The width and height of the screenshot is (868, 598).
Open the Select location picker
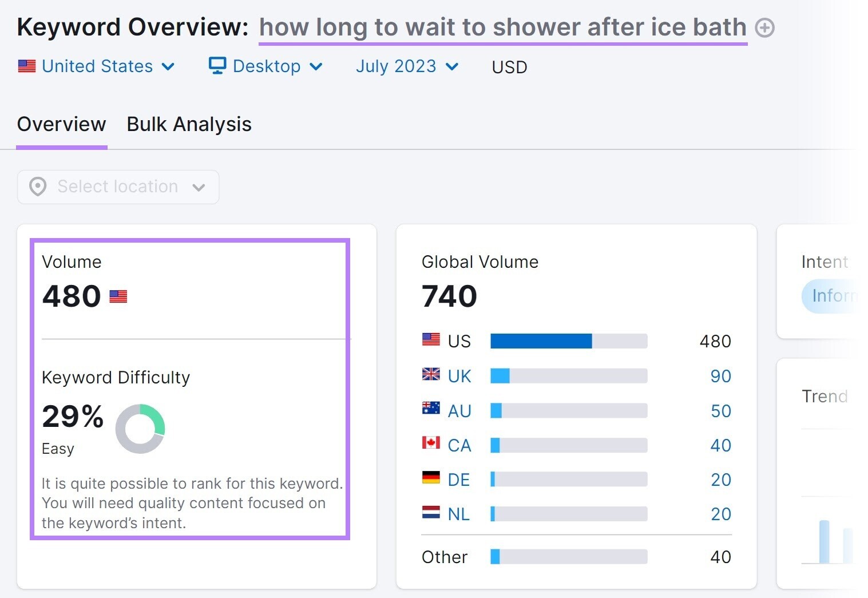pyautogui.click(x=117, y=187)
